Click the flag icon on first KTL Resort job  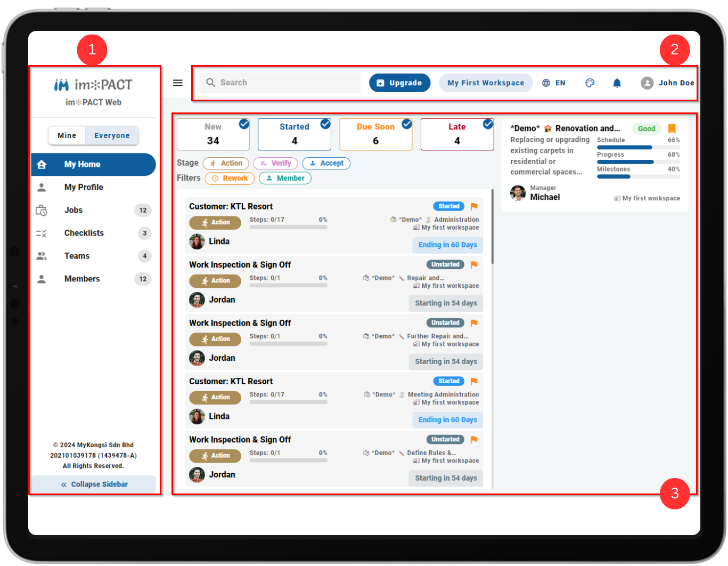pos(474,206)
